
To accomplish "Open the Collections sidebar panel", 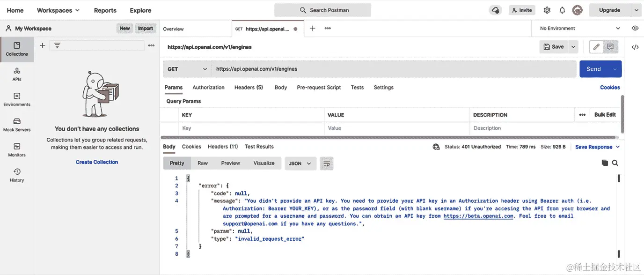I will tap(17, 49).
